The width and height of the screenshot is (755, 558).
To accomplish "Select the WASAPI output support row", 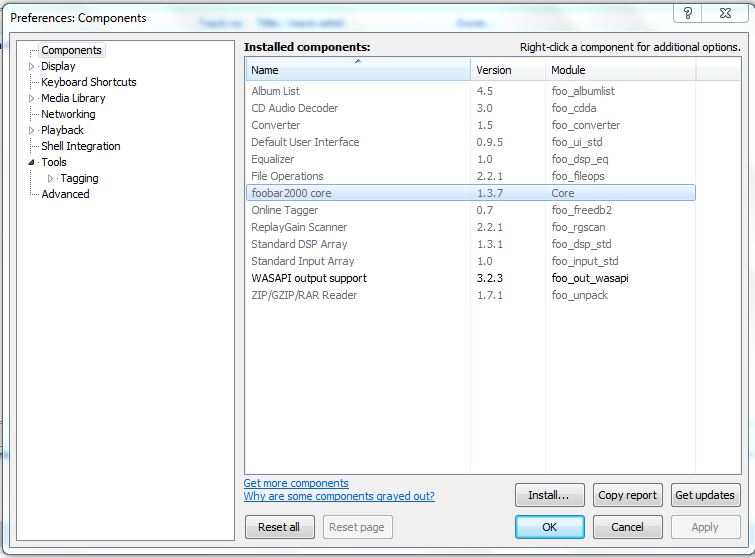I will pyautogui.click(x=470, y=278).
